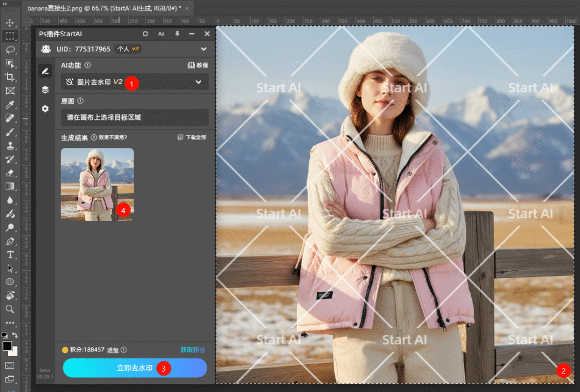Open the StartAI layers sidebar icon
Screen dimensions: 580x392
[45, 90]
